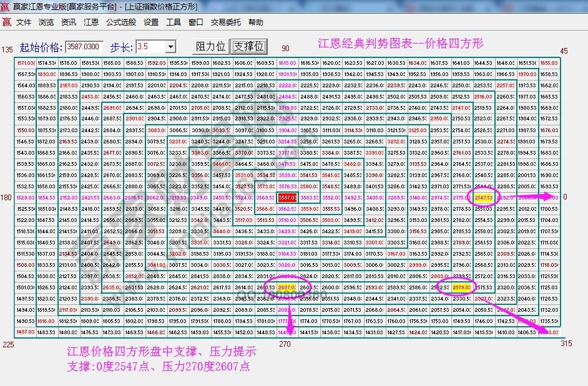The width and height of the screenshot is (588, 386).
Task: Open the 窗口 menu
Action: [x=194, y=22]
